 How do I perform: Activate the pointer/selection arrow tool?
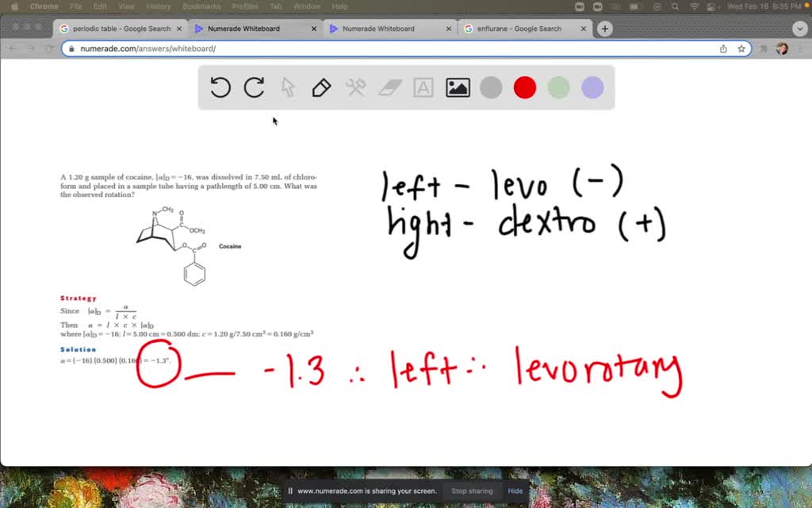(287, 87)
